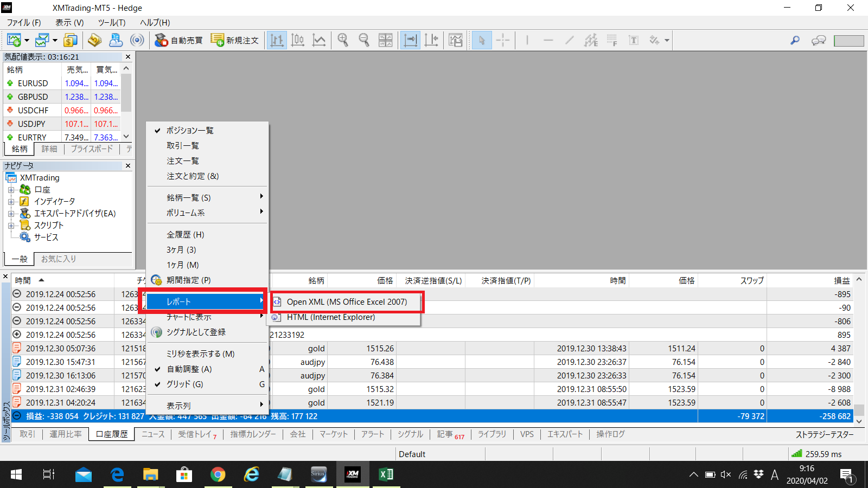Image resolution: width=868 pixels, height=488 pixels.
Task: Select the bar chart type icon
Action: 277,41
